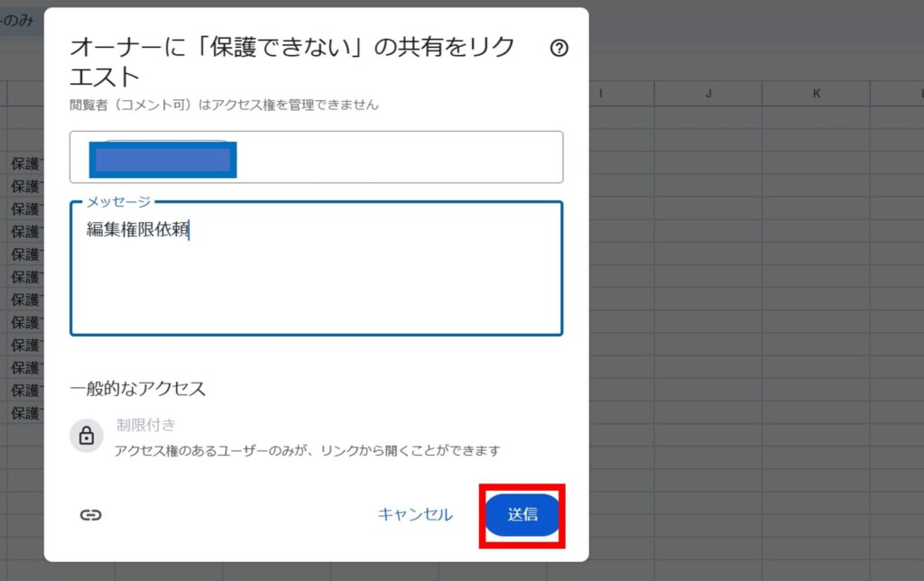
Task: Select column J header
Action: point(708,94)
